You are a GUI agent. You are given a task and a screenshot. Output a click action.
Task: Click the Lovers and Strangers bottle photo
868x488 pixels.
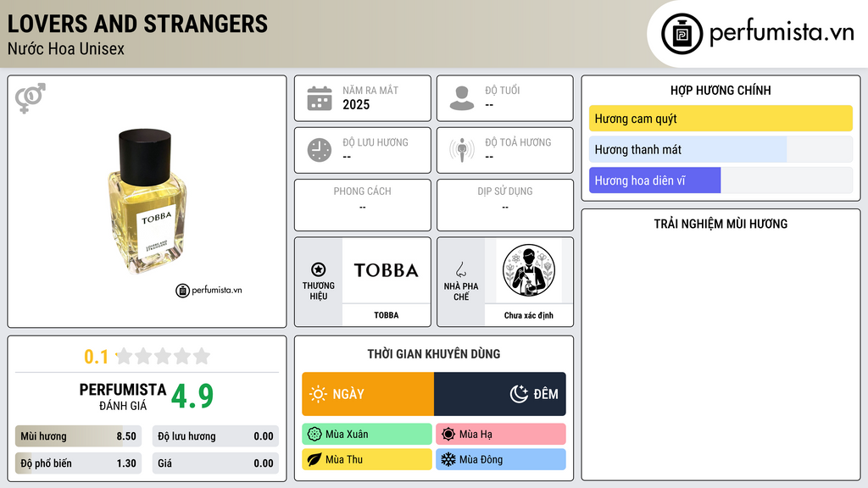pos(147,202)
